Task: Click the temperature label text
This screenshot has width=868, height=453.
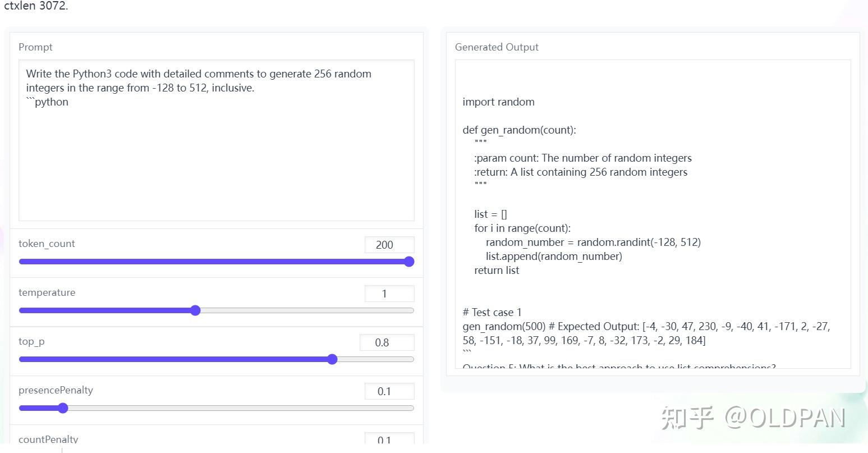Action: coord(47,292)
